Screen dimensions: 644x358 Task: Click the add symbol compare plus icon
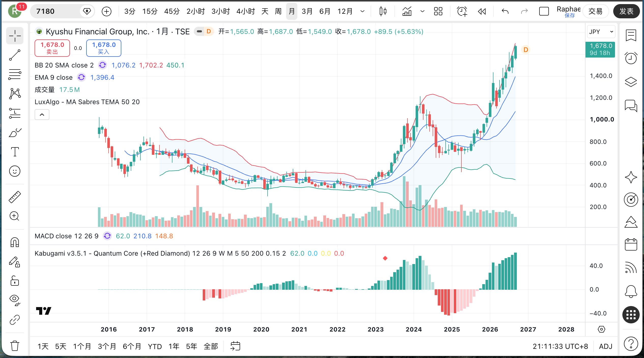107,11
